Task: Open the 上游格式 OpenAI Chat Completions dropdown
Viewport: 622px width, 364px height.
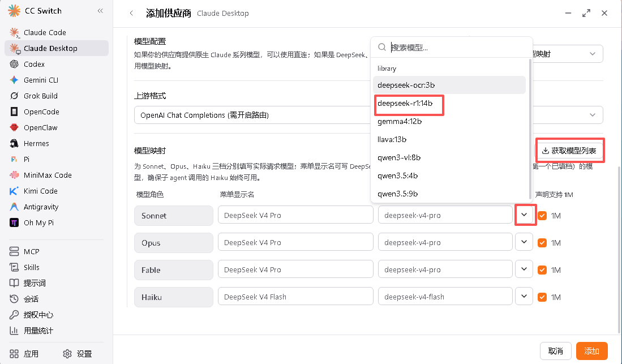Action: (368, 115)
